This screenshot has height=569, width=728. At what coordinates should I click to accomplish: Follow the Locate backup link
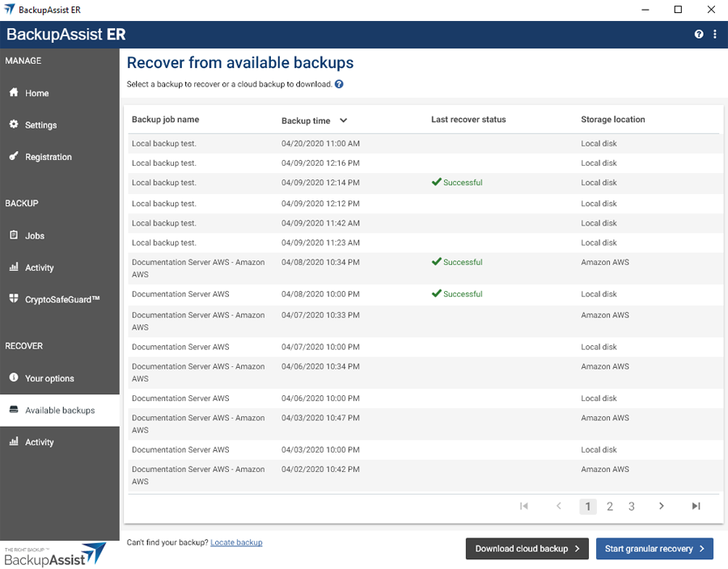click(x=236, y=542)
